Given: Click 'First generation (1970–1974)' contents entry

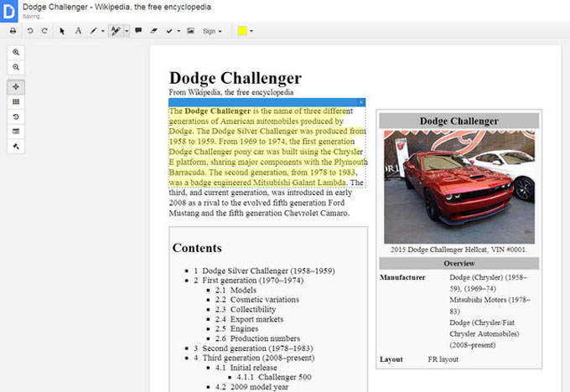Looking at the screenshot, I should [252, 281].
